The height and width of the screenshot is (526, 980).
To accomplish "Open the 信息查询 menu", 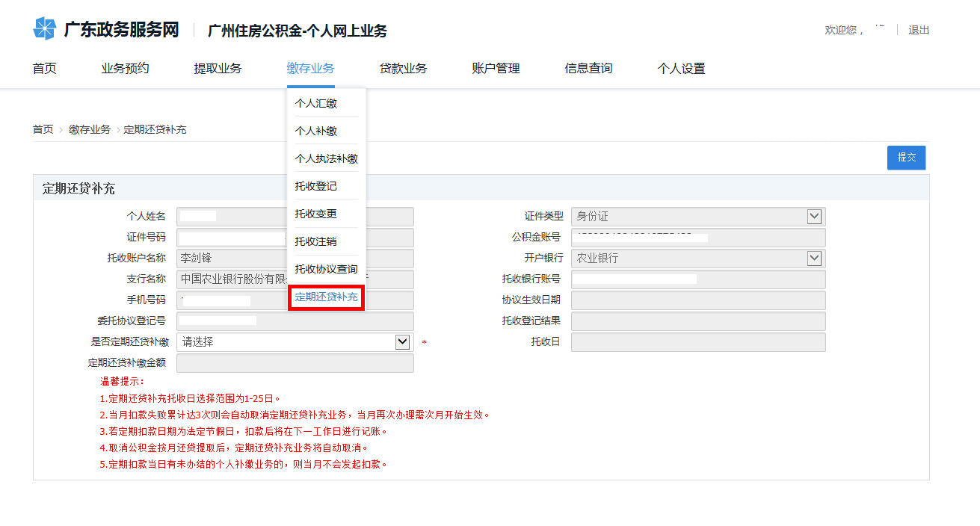I will 588,69.
